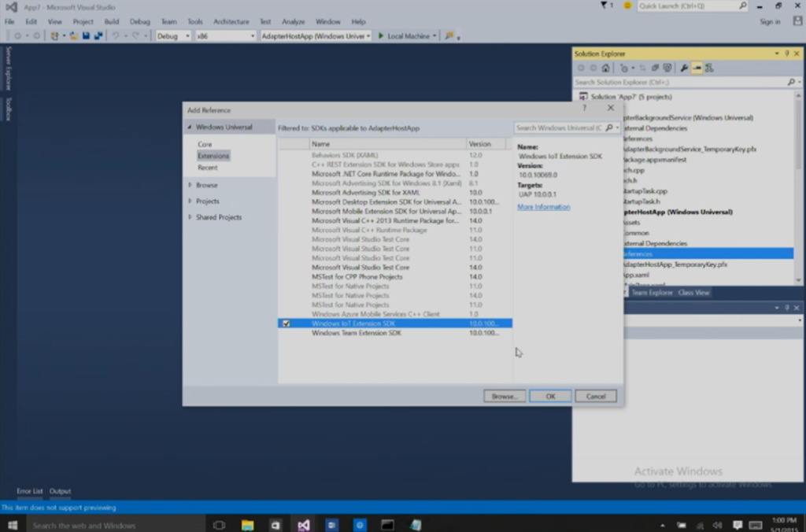This screenshot has height=532, width=806.
Task: Open the Debug menu
Action: pyautogui.click(x=140, y=21)
